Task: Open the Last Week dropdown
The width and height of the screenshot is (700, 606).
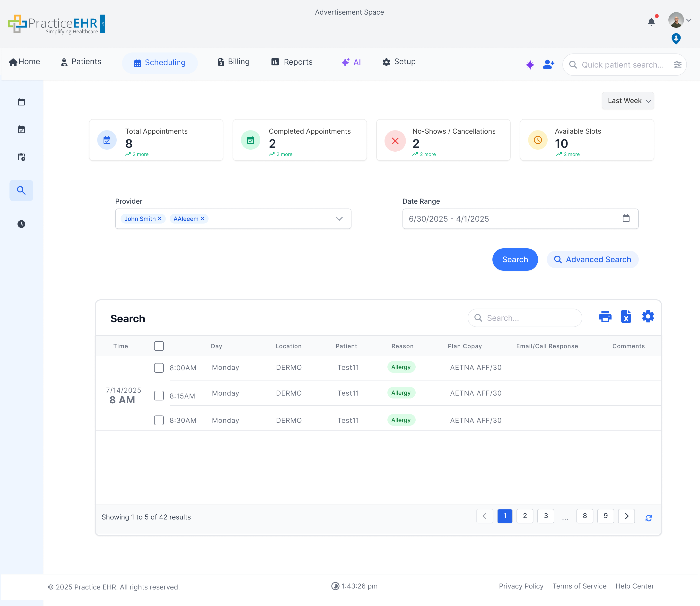Action: tap(628, 101)
